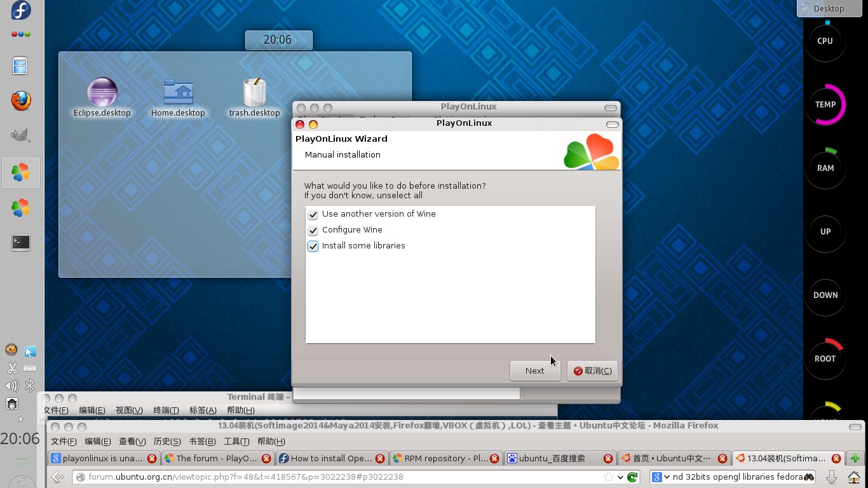The width and height of the screenshot is (868, 488).
Task: Click the second PlayOnLinux panel icon
Action: (21, 207)
